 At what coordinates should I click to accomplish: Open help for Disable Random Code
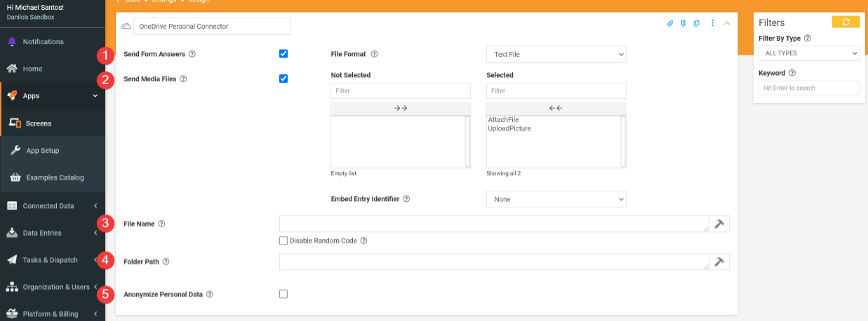[364, 240]
